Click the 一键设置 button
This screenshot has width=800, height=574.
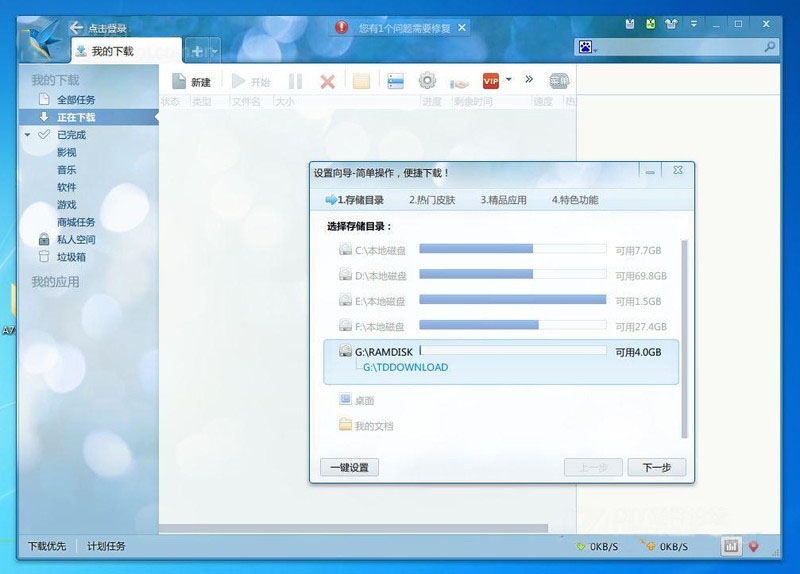click(x=349, y=467)
